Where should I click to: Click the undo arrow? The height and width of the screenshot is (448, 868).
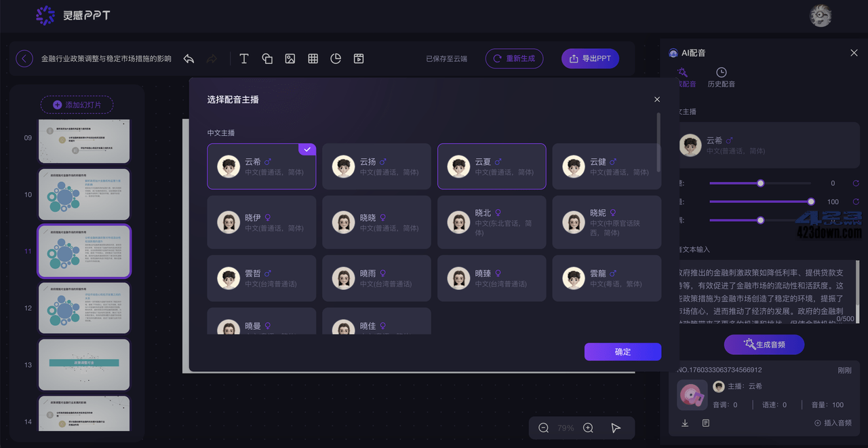pyautogui.click(x=189, y=59)
